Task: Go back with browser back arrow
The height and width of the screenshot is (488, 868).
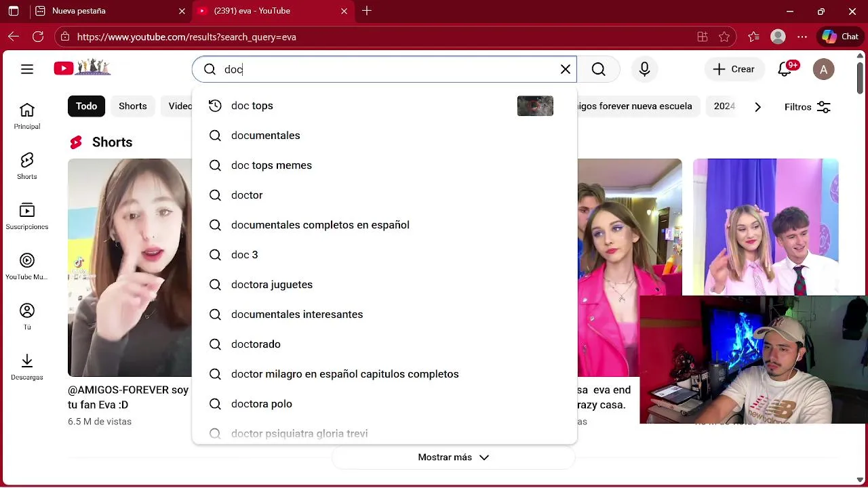Action: [x=14, y=37]
